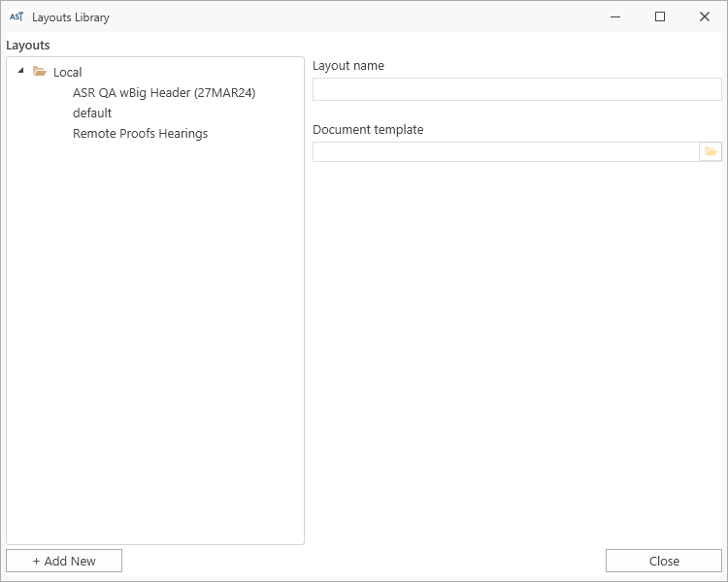Click the Layouts Library title text
728x582 pixels.
(x=71, y=17)
